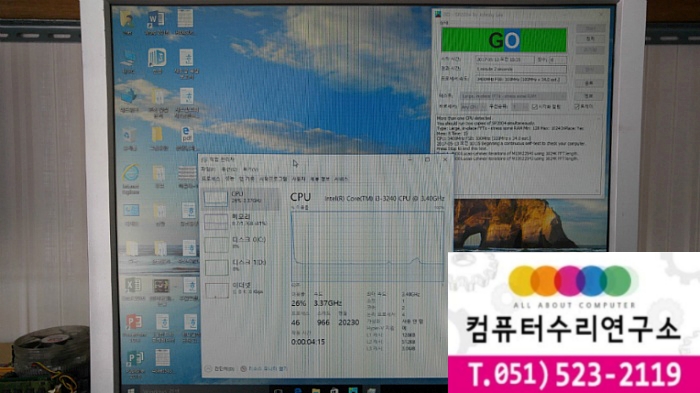Open the user profile folder desktop icon
The width and height of the screenshot is (700, 393).
click(127, 22)
